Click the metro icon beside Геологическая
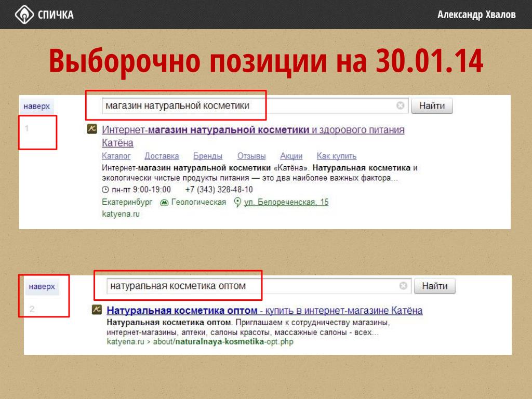Screen dimensions: 532x399 pyautogui.click(x=164, y=203)
